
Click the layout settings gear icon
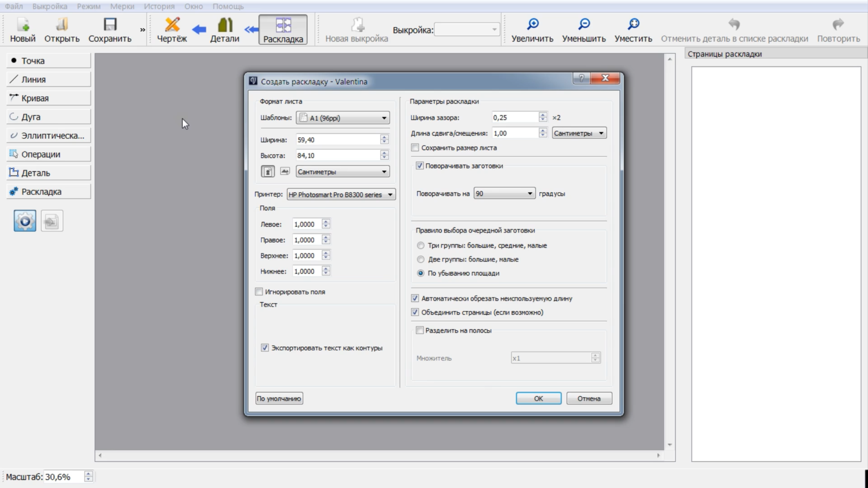click(25, 221)
